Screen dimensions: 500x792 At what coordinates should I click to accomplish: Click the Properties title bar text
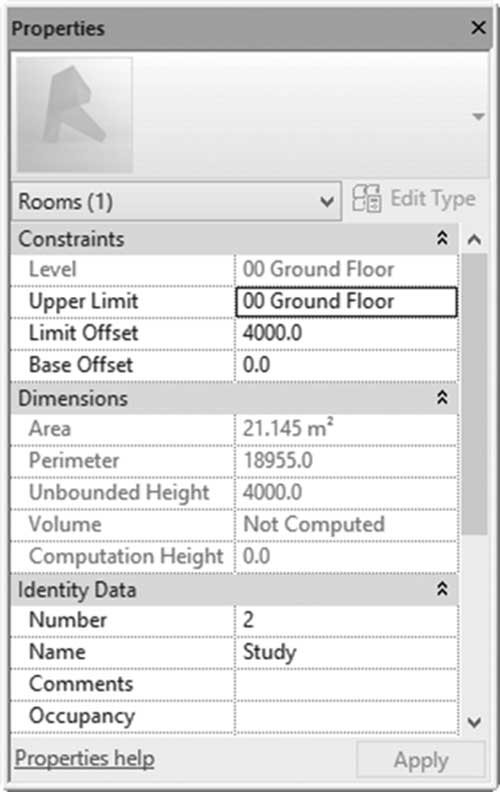tap(58, 29)
